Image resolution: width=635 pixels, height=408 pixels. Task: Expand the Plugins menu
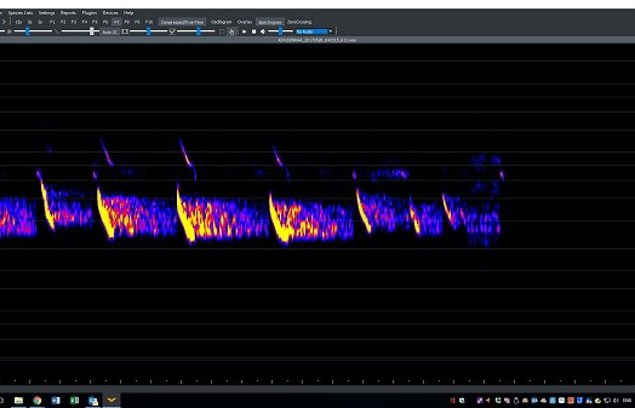tap(89, 12)
